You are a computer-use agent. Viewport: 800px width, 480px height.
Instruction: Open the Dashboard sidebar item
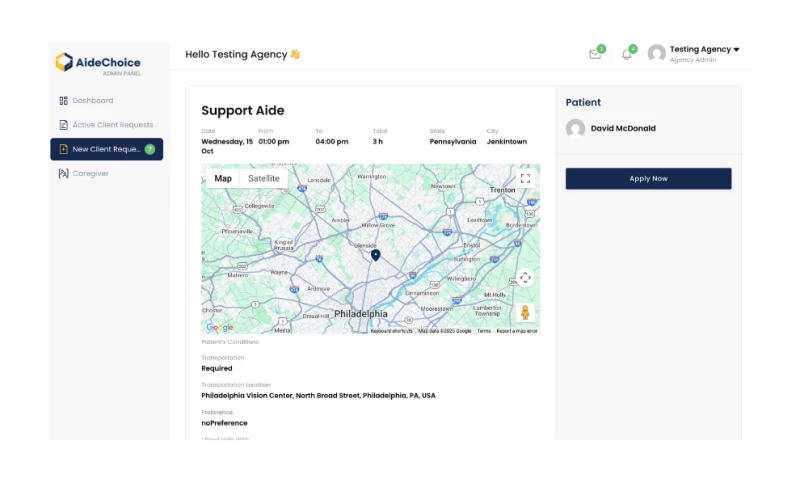[92, 100]
